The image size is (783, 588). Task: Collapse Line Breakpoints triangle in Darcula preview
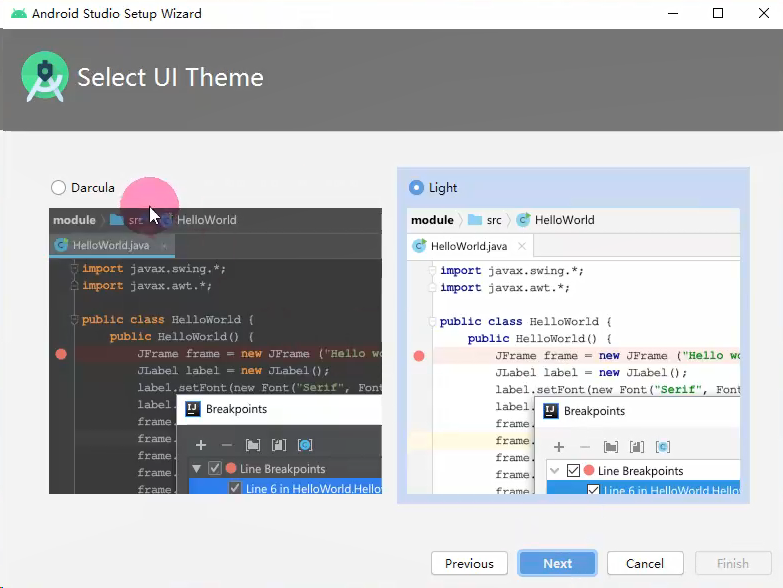pos(196,469)
